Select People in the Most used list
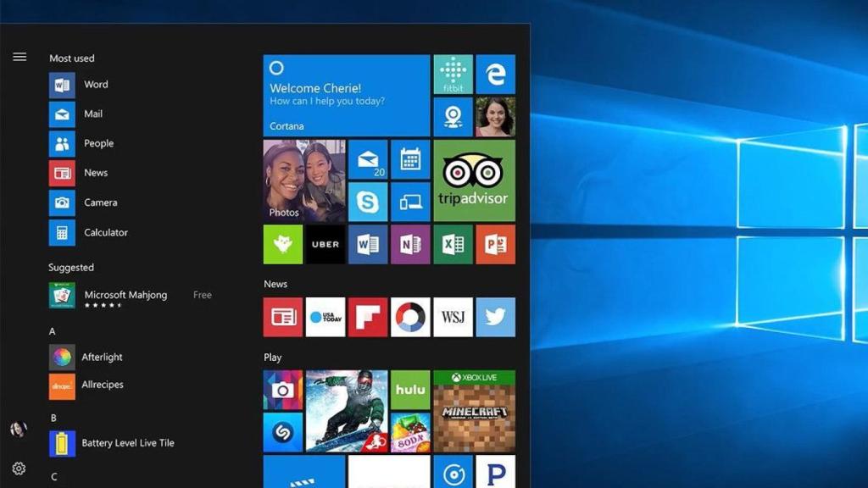 click(97, 143)
